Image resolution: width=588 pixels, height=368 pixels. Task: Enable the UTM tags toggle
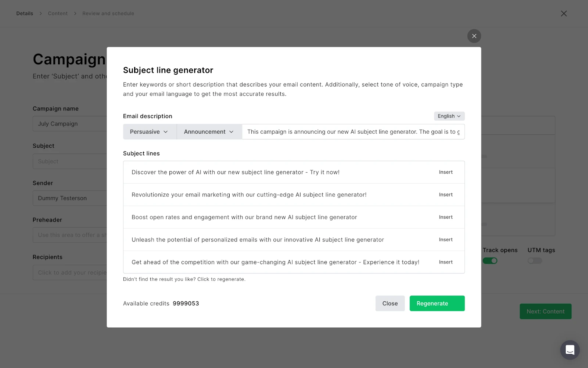click(535, 261)
